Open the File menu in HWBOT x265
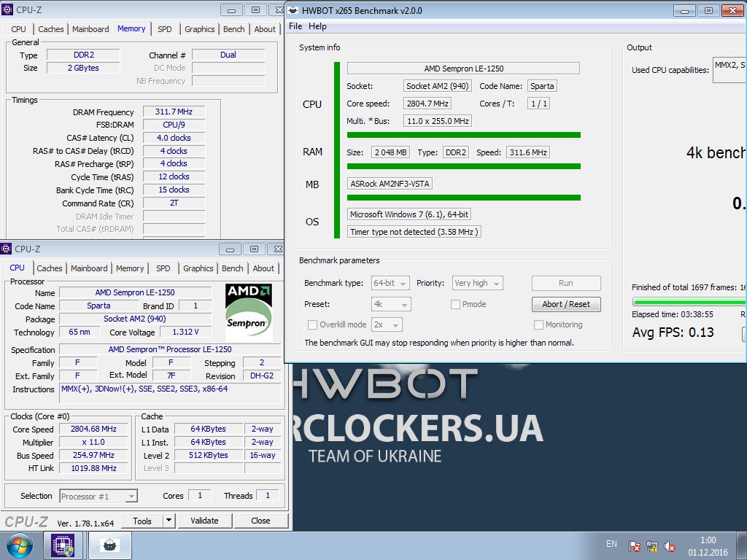 pyautogui.click(x=295, y=26)
